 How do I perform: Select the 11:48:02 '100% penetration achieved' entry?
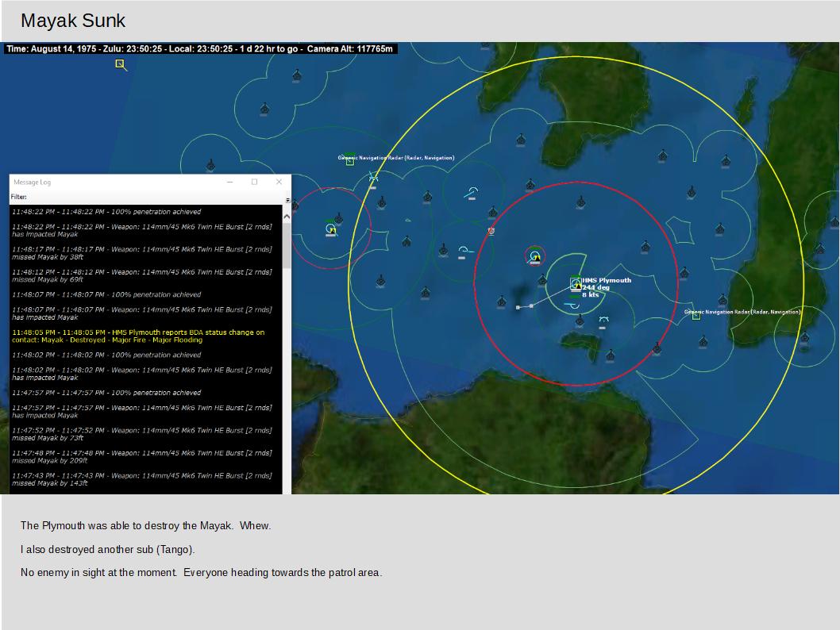coord(106,355)
